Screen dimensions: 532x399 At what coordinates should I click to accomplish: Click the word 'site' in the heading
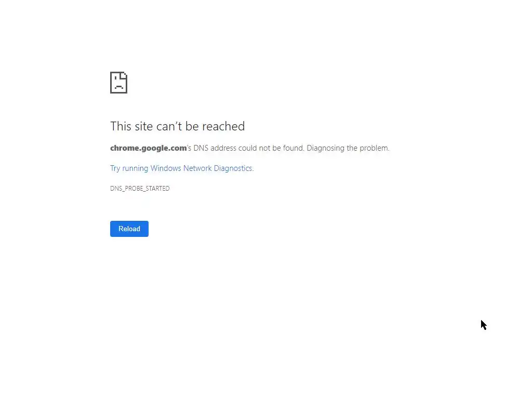(x=144, y=126)
